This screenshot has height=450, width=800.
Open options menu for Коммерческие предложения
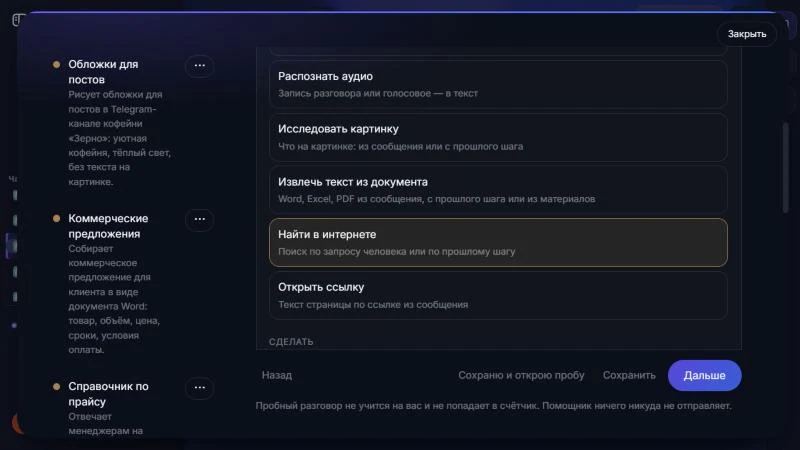coord(199,219)
